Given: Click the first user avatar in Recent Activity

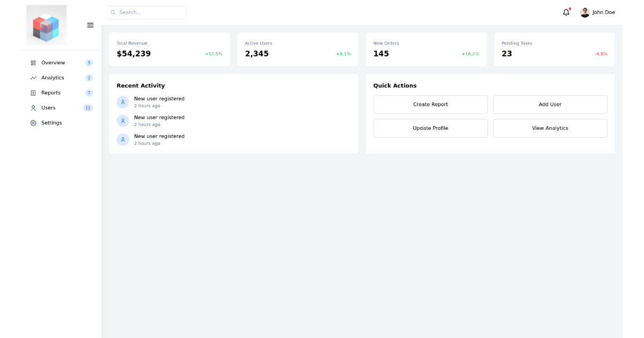Looking at the screenshot, I should [123, 102].
